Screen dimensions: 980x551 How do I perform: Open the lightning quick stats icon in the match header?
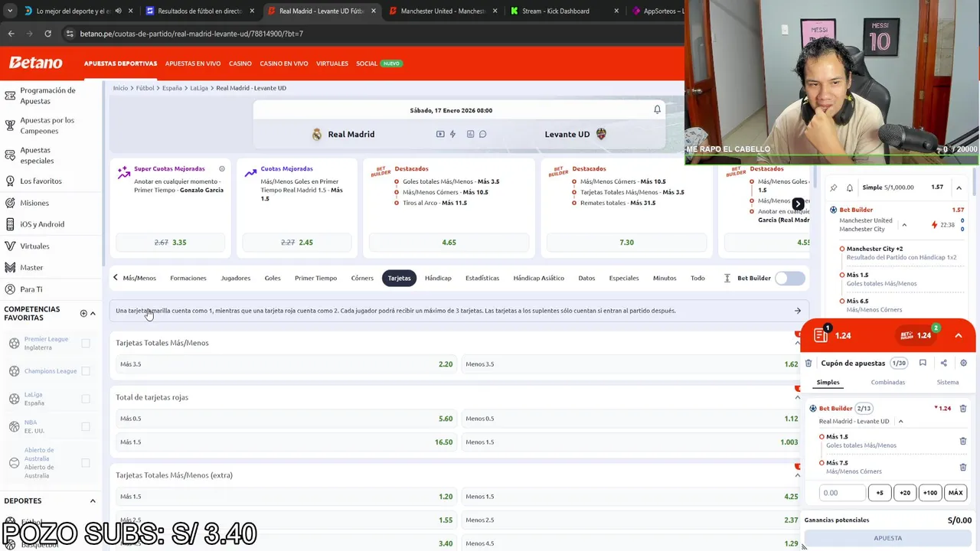point(452,134)
